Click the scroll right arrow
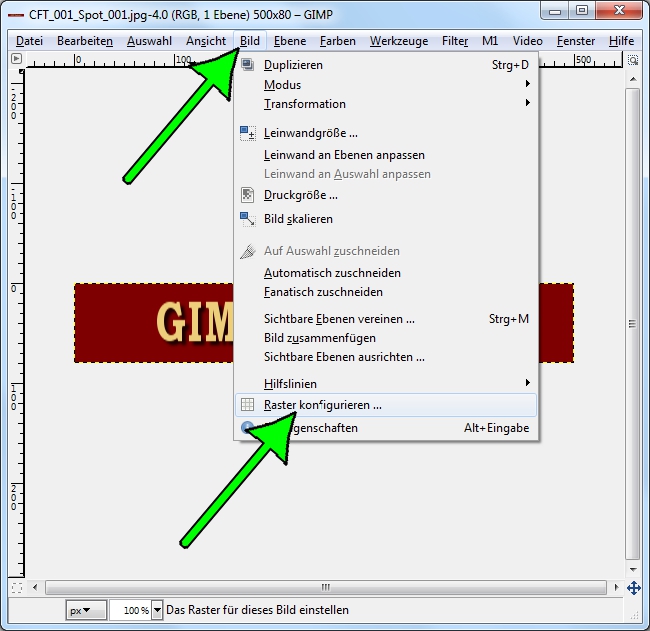The height and width of the screenshot is (631, 650). tap(616, 587)
